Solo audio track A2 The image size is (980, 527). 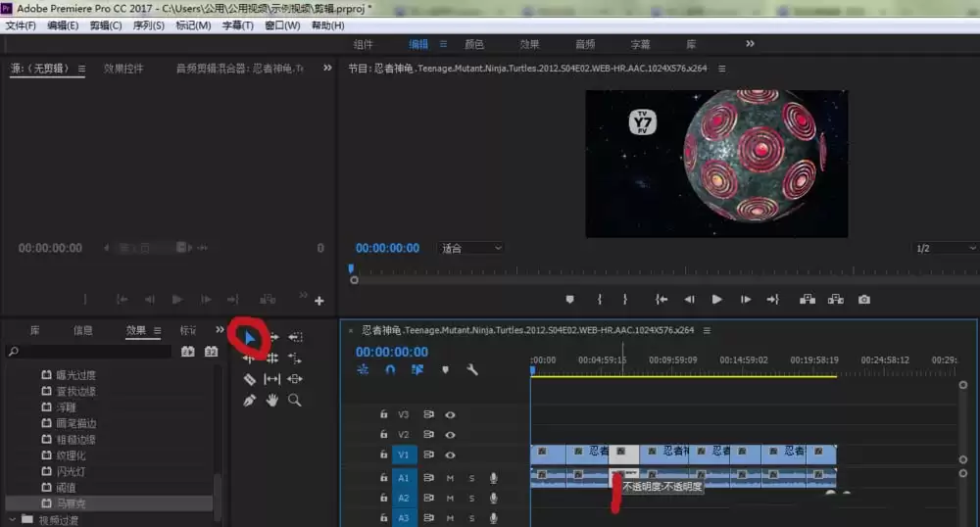pyautogui.click(x=471, y=498)
